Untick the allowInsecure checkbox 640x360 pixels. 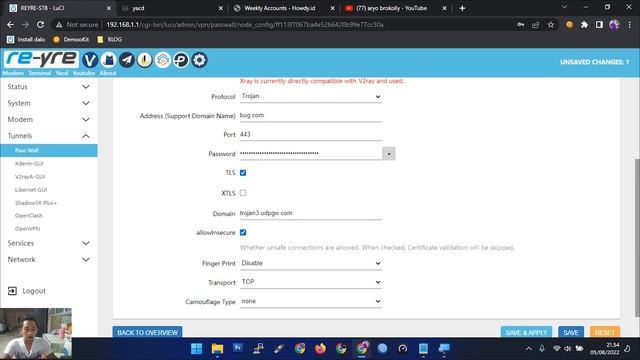pos(243,232)
